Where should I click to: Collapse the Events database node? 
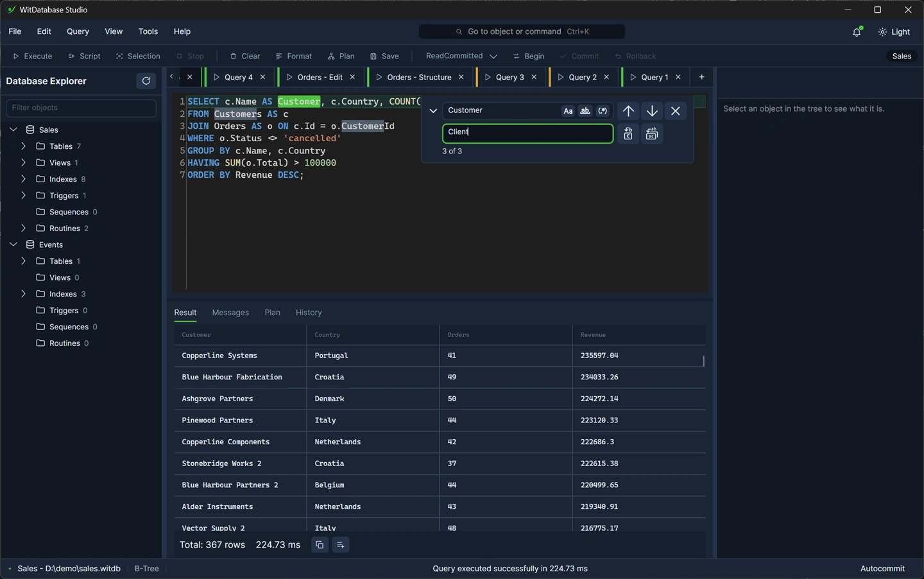point(13,245)
